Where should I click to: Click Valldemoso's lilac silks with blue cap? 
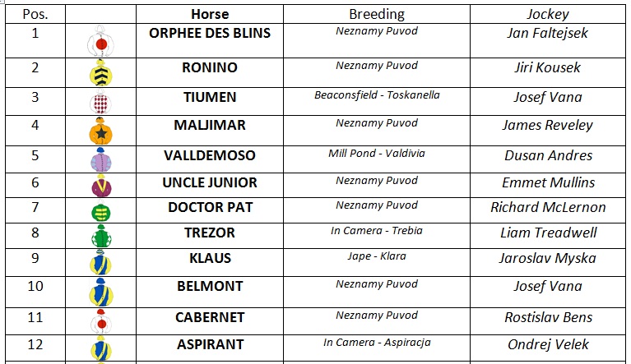(100, 159)
